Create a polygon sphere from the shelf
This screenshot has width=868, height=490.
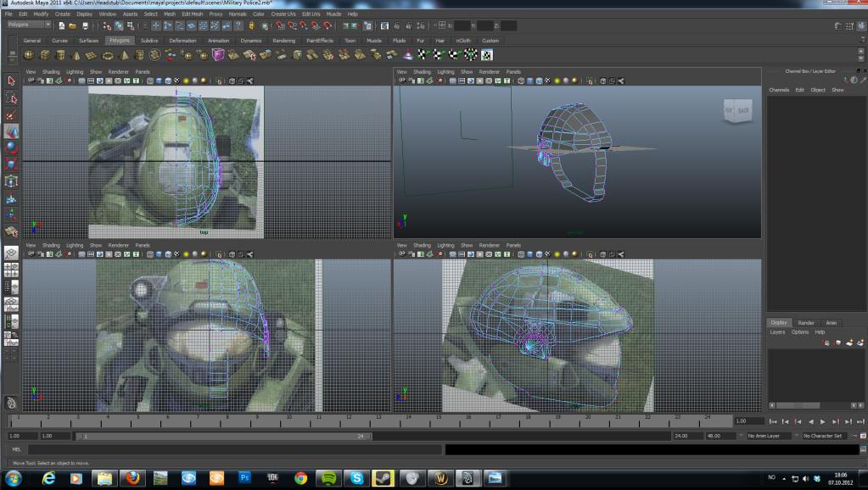click(29, 55)
